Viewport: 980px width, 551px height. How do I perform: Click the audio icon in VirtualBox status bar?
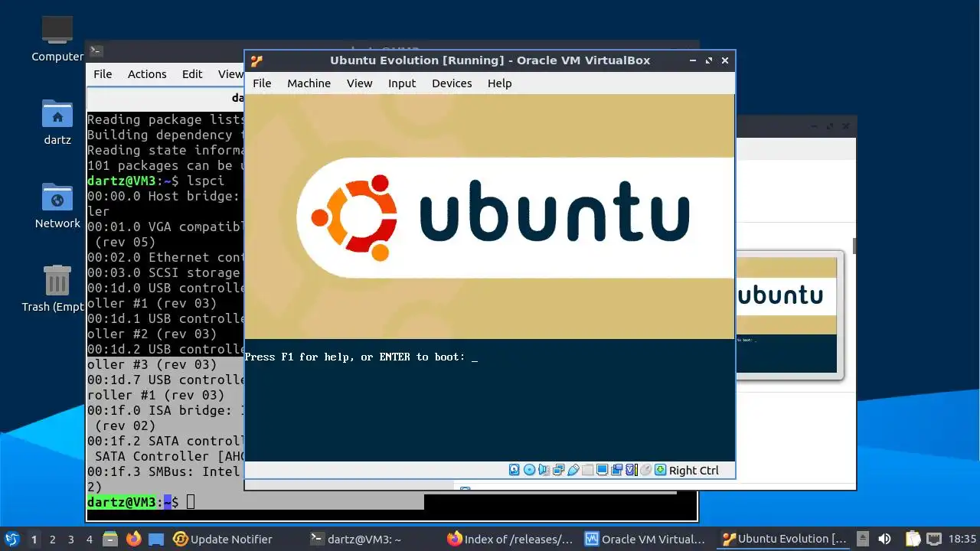click(543, 470)
